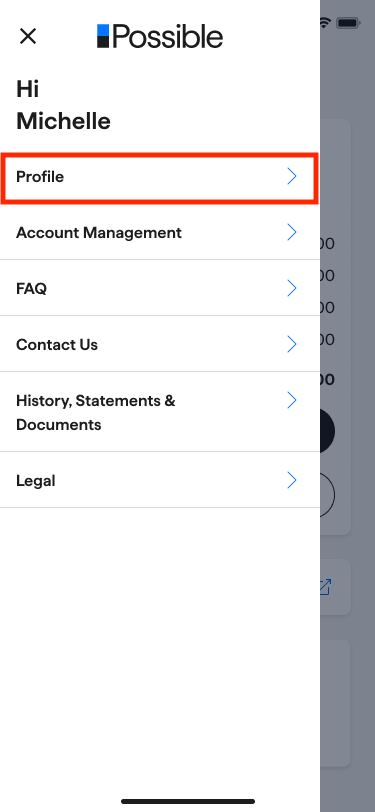Close the side menu with the X icon
The width and height of the screenshot is (375, 812).
pos(27,36)
